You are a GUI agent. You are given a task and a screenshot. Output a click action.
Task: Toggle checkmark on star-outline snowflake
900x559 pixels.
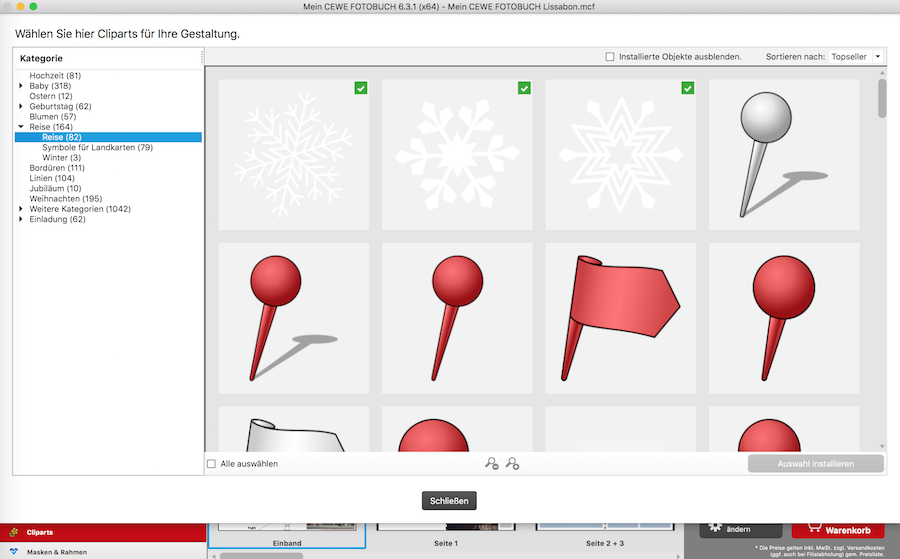(x=688, y=88)
